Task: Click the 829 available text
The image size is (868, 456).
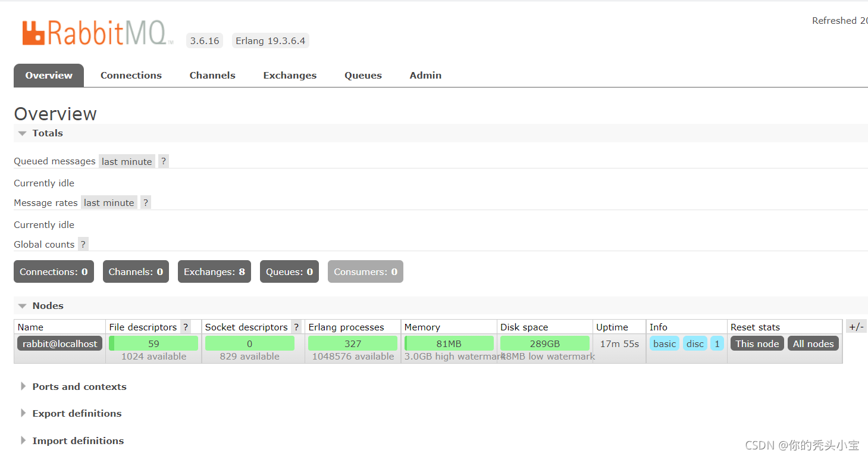Action: [x=249, y=357]
